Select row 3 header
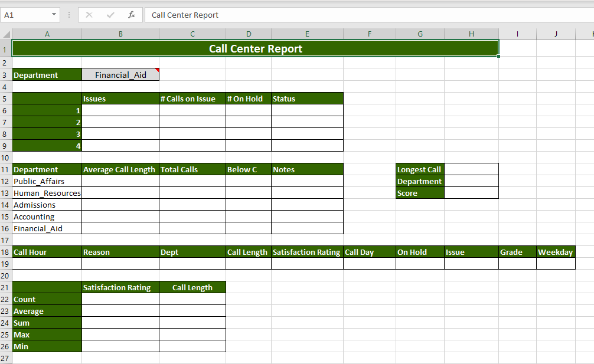The width and height of the screenshot is (594, 364). [6, 75]
